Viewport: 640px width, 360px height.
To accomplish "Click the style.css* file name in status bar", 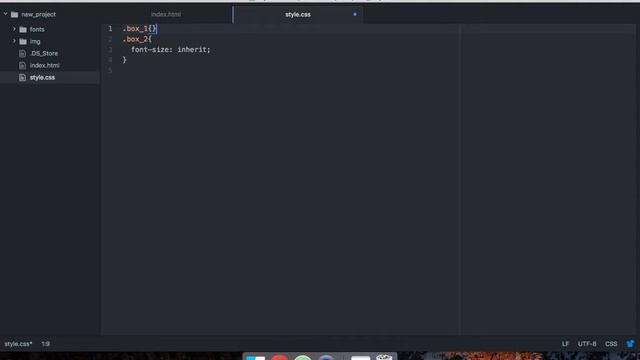I will point(18,344).
